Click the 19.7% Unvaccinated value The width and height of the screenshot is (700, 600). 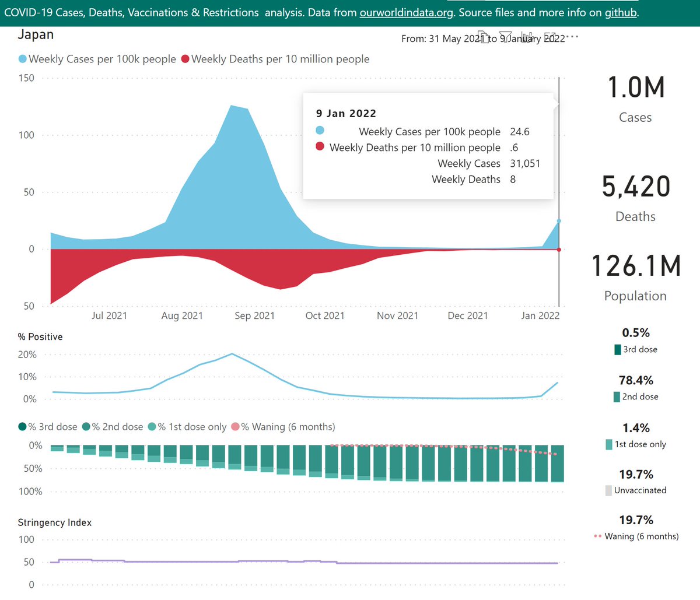(636, 474)
